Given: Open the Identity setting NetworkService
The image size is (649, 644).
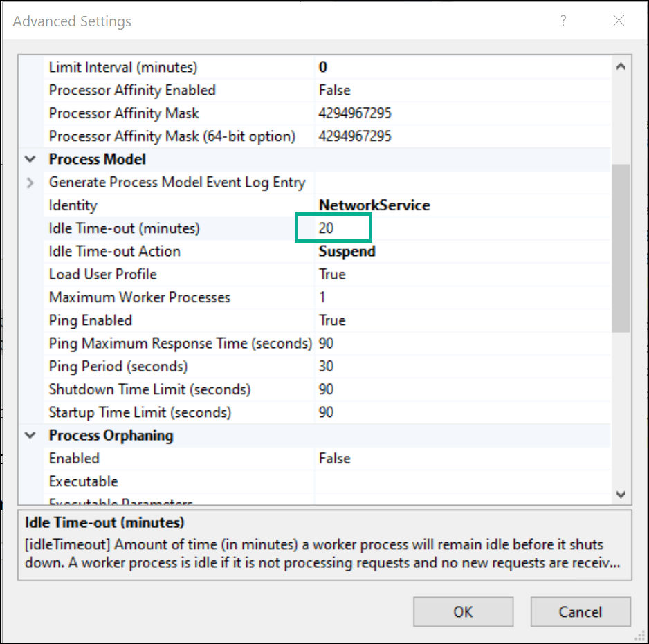Looking at the screenshot, I should tap(374, 205).
